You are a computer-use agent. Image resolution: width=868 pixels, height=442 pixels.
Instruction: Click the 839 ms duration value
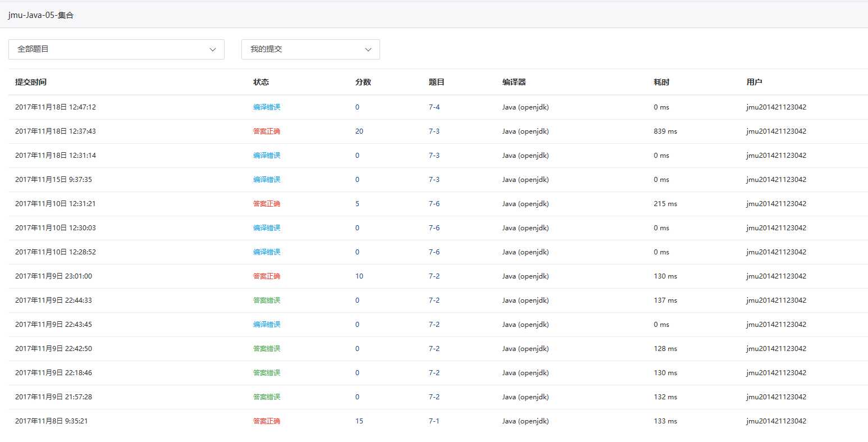pos(665,131)
